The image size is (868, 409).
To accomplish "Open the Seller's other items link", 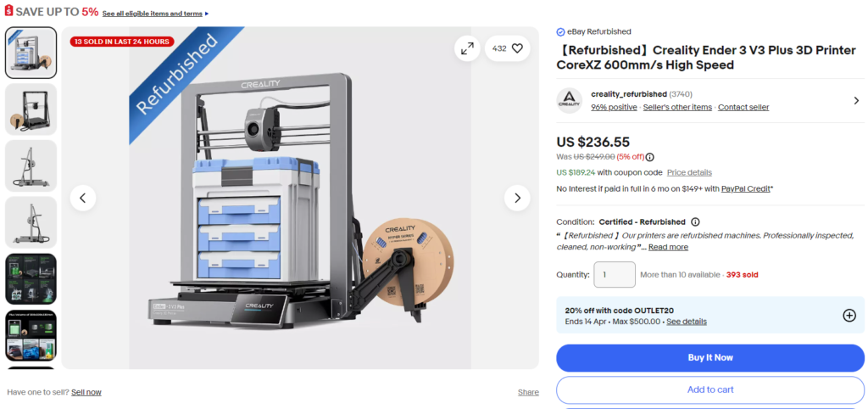I will (677, 108).
